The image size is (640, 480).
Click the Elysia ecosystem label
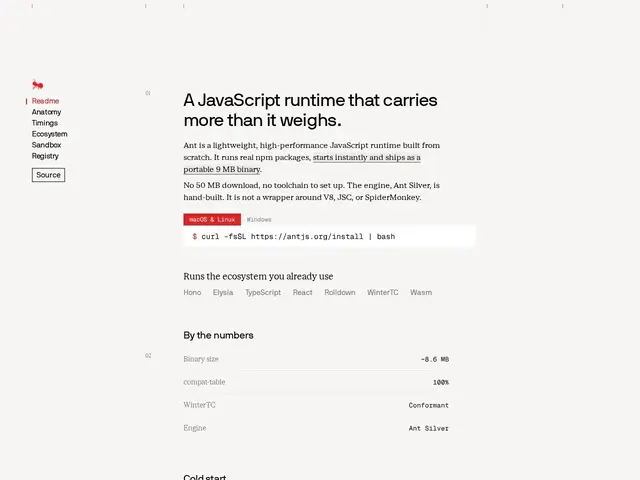point(223,293)
